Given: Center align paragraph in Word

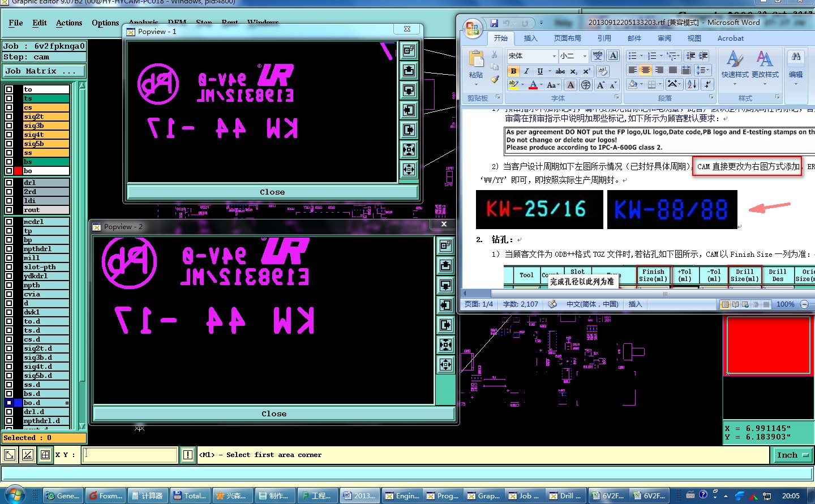Looking at the screenshot, I should point(646,70).
